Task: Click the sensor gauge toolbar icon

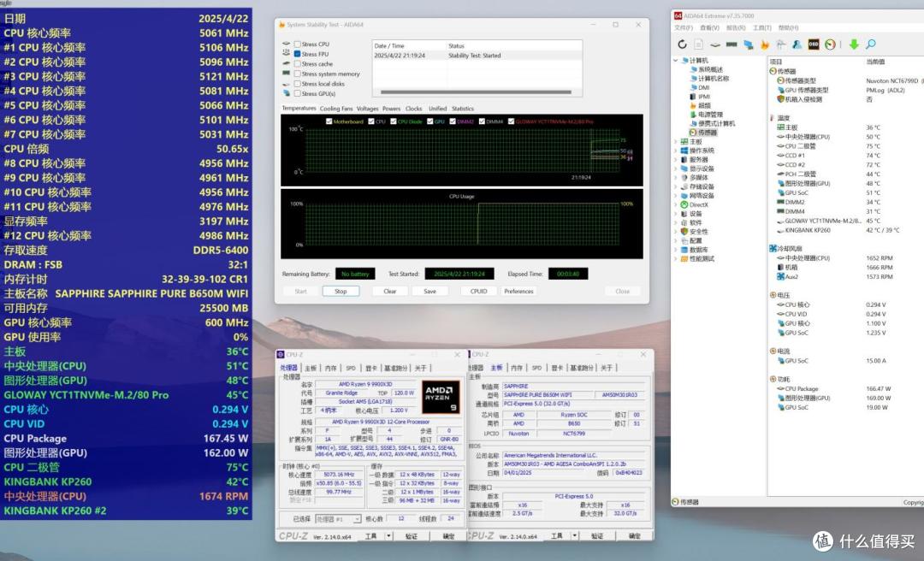Action: (x=830, y=44)
